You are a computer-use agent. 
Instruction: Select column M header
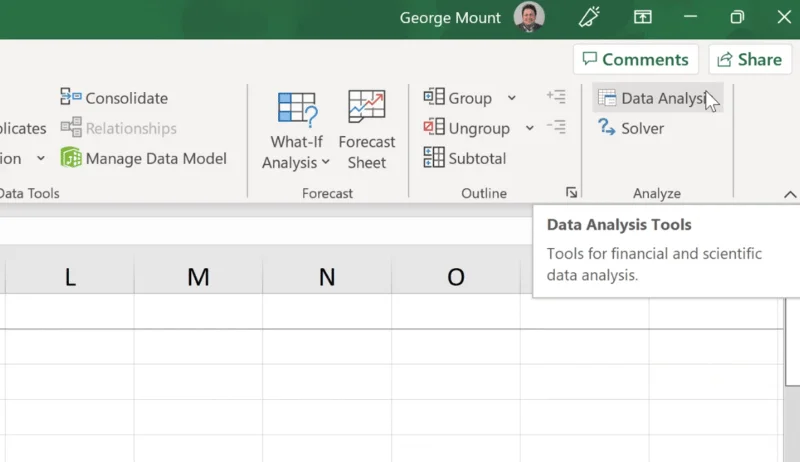point(198,277)
